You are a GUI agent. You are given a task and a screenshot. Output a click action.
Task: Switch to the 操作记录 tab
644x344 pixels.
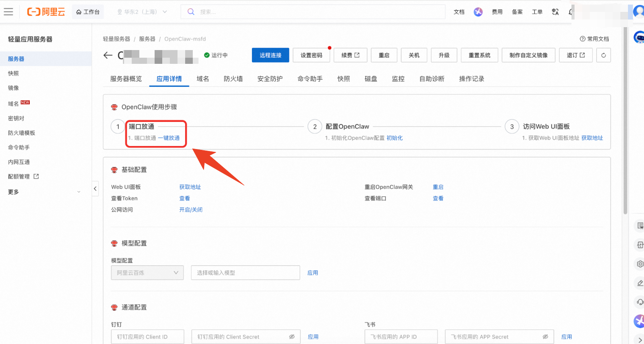pos(471,79)
